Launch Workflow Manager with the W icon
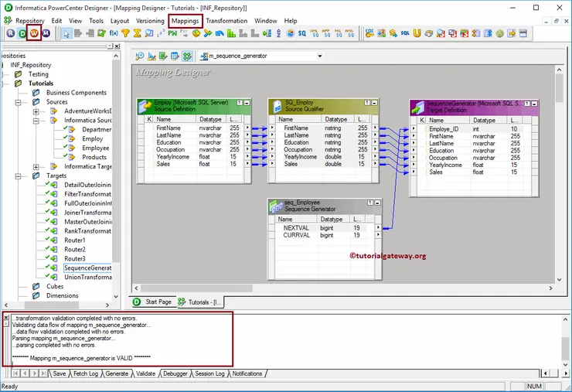 click(x=34, y=33)
